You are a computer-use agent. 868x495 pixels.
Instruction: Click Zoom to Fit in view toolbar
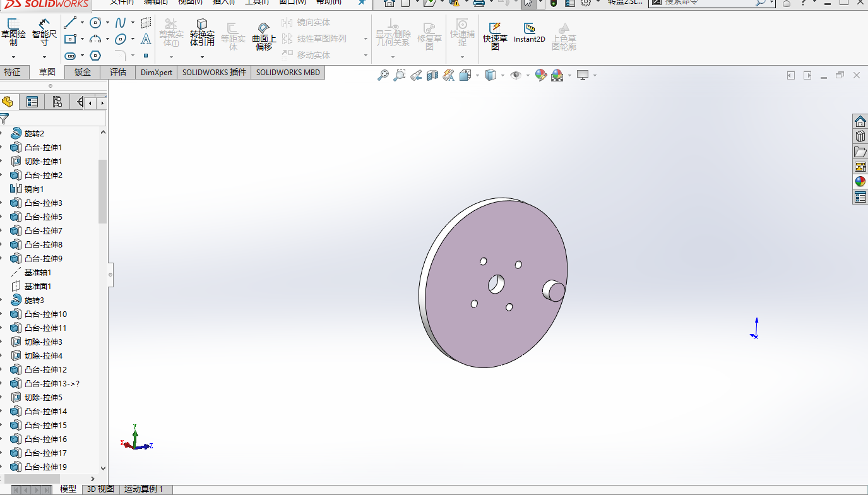(383, 76)
